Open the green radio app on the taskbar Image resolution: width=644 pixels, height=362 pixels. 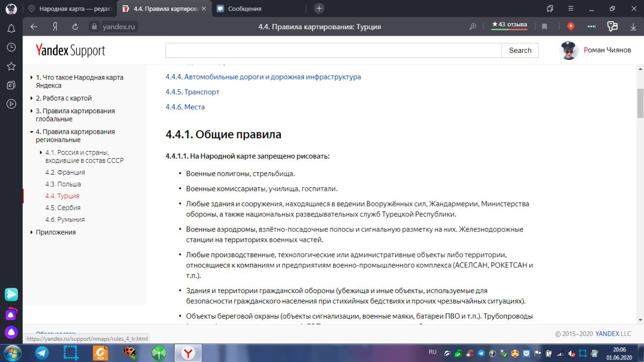tap(159, 353)
